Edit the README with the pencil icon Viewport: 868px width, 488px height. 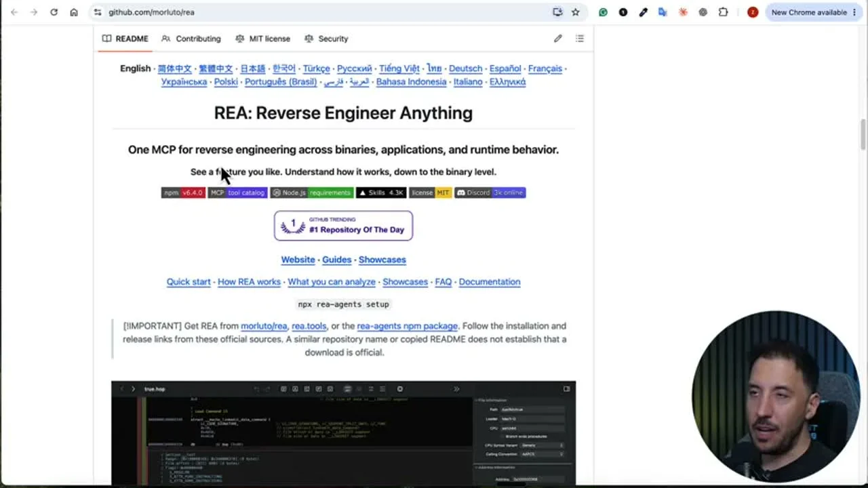(558, 39)
